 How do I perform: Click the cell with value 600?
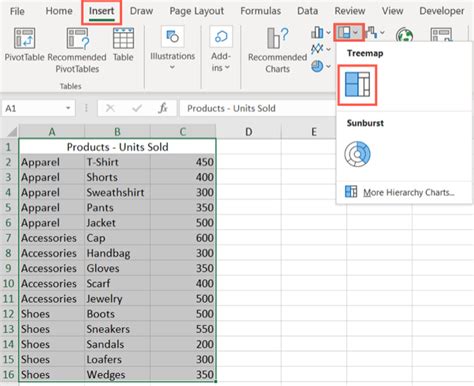point(183,238)
